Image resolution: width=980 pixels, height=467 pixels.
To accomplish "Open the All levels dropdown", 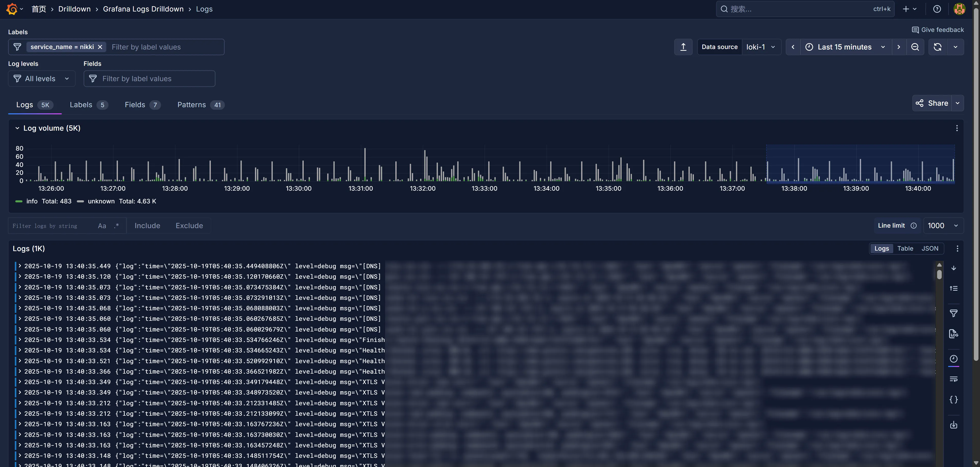I will (41, 79).
